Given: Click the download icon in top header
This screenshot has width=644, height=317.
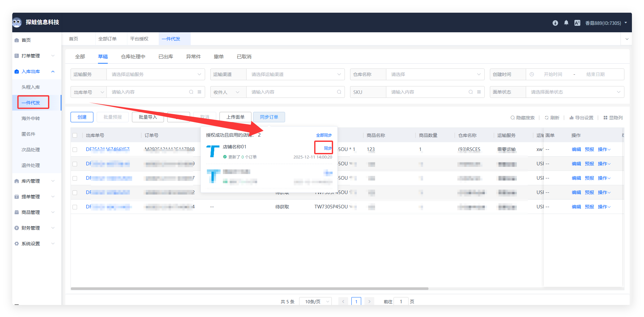Looking at the screenshot, I should [x=555, y=23].
